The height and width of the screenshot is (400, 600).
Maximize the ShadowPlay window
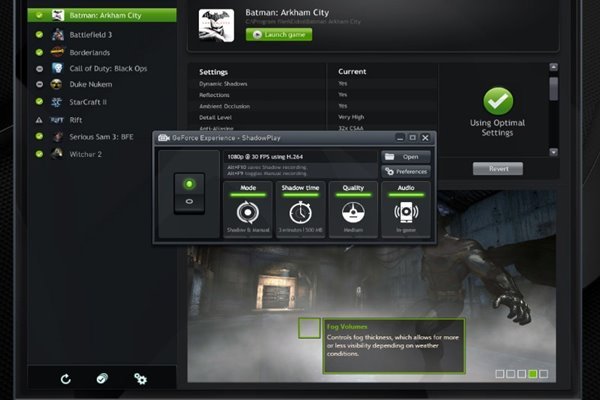pyautogui.click(x=412, y=138)
